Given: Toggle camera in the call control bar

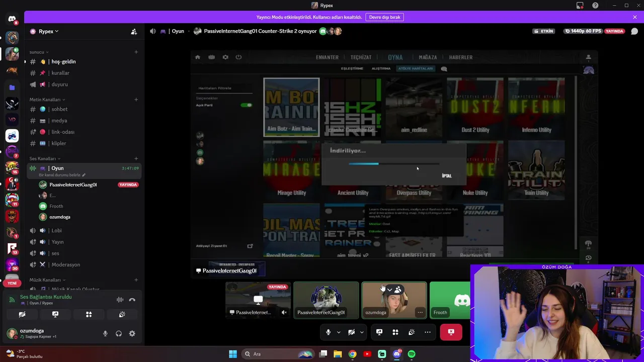Looking at the screenshot, I should click(351, 332).
